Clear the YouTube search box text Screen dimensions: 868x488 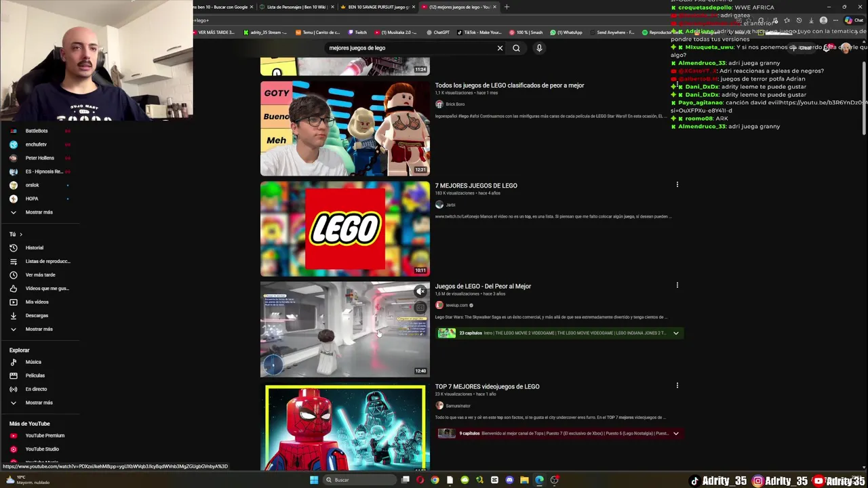[x=500, y=48]
